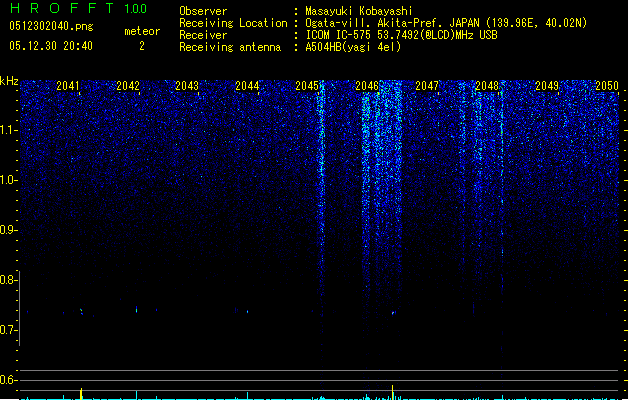
Task: Click the 0.9 kHz axis label
Action: [7, 230]
